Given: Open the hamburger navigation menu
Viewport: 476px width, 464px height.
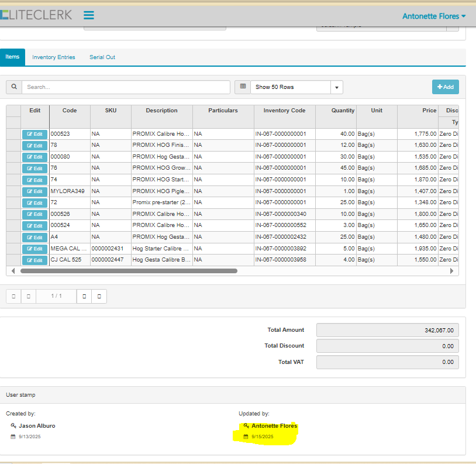Looking at the screenshot, I should 89,16.
